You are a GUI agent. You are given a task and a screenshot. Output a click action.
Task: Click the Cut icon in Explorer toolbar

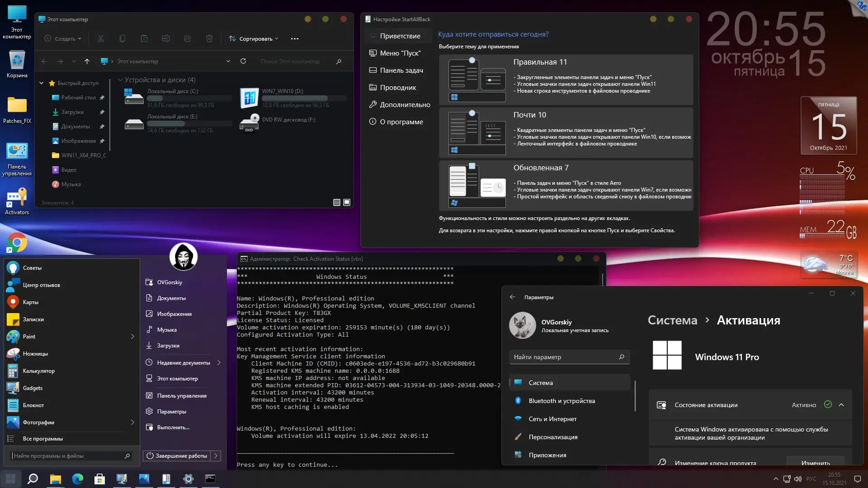[101, 39]
